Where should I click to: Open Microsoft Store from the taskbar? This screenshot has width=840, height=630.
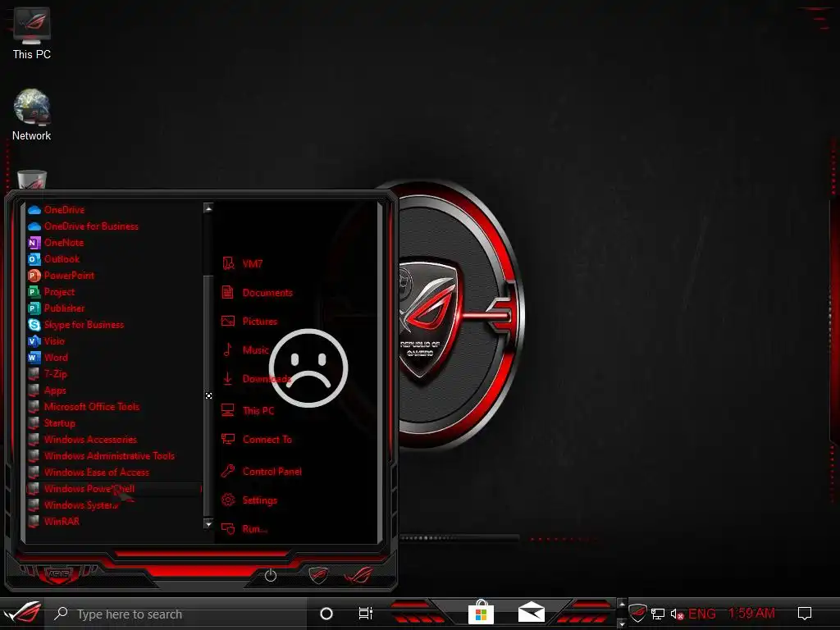coord(481,613)
